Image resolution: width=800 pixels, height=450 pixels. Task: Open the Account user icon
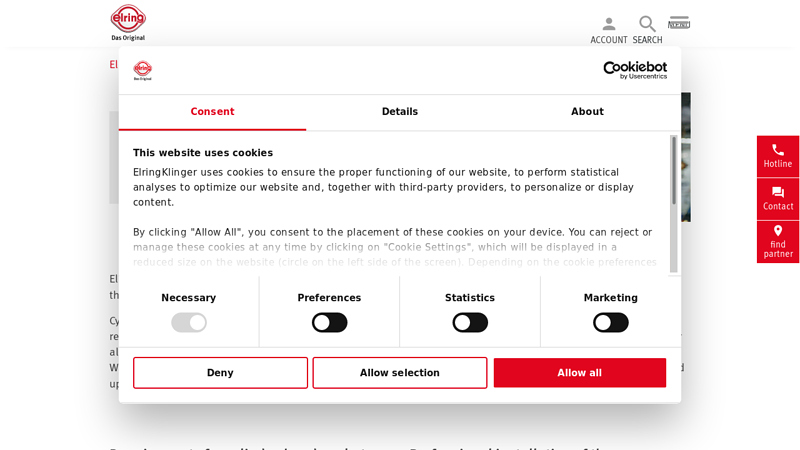tap(609, 24)
